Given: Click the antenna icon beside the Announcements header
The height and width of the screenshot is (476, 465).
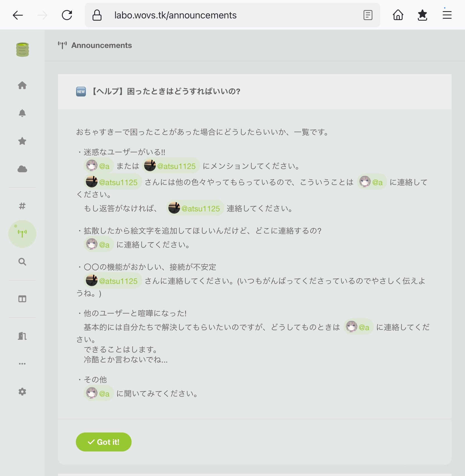Looking at the screenshot, I should 62,45.
